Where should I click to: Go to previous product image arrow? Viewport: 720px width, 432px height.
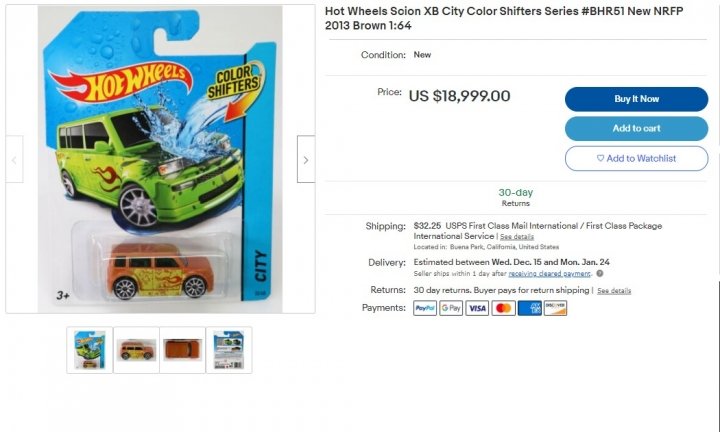14,159
